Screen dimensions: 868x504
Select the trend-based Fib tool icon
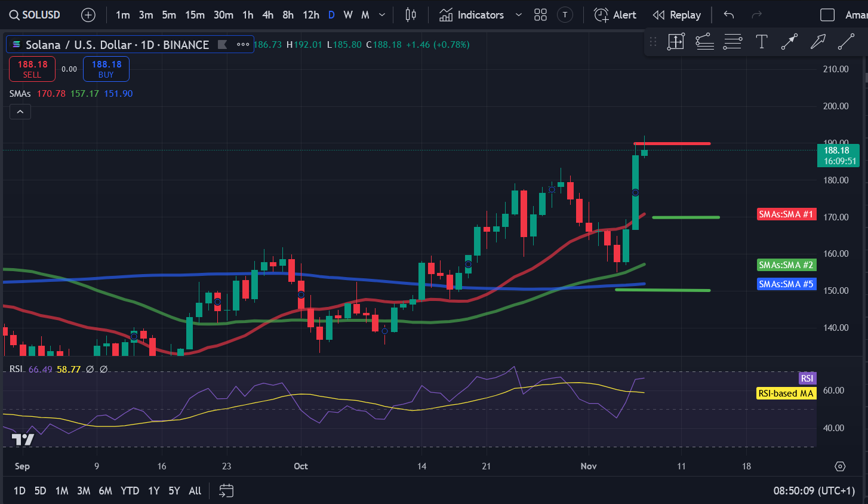point(704,42)
